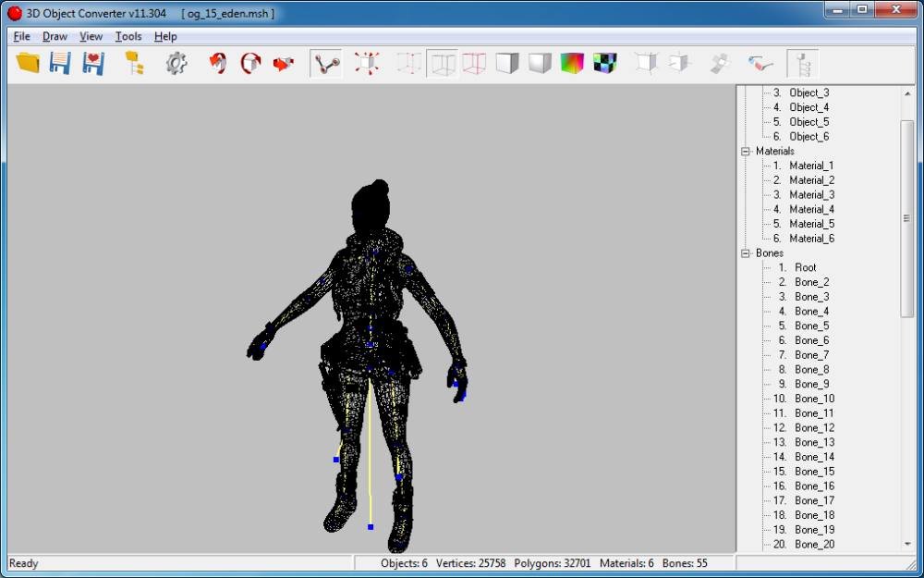This screenshot has width=924, height=578.
Task: Click the open file folder icon
Action: (29, 63)
